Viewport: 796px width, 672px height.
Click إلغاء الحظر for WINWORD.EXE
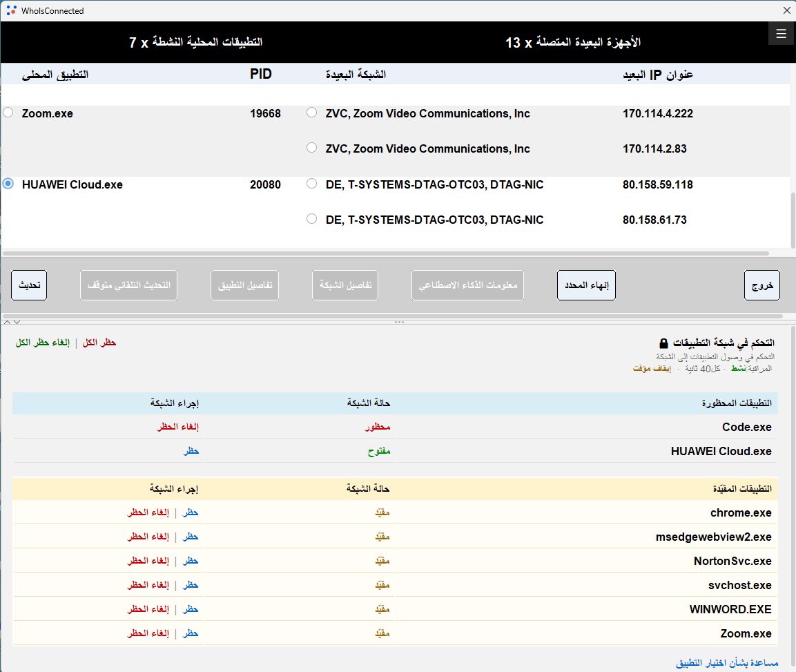[148, 609]
